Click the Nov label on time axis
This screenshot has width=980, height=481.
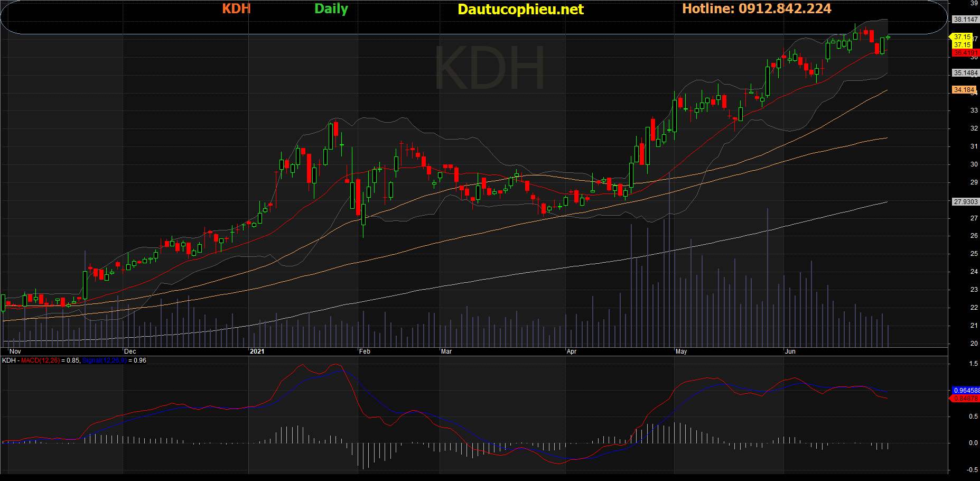click(15, 351)
